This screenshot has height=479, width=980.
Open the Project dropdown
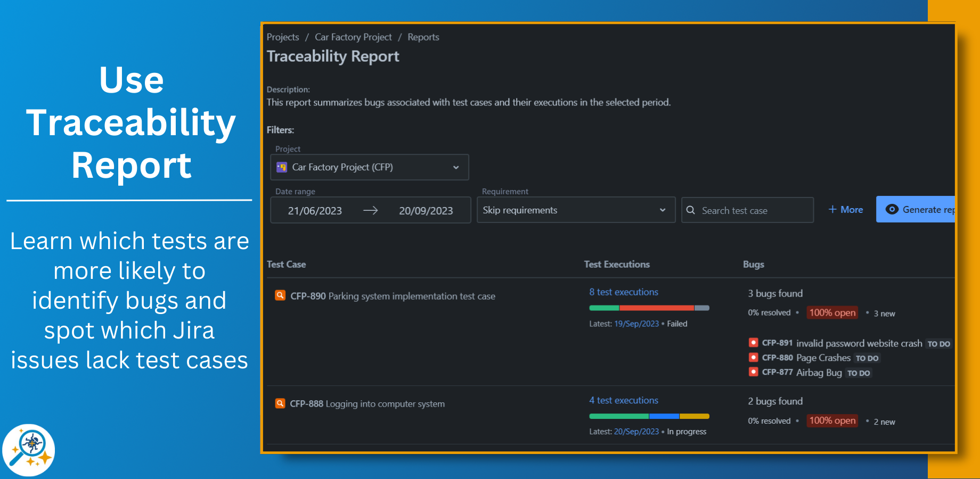(456, 167)
